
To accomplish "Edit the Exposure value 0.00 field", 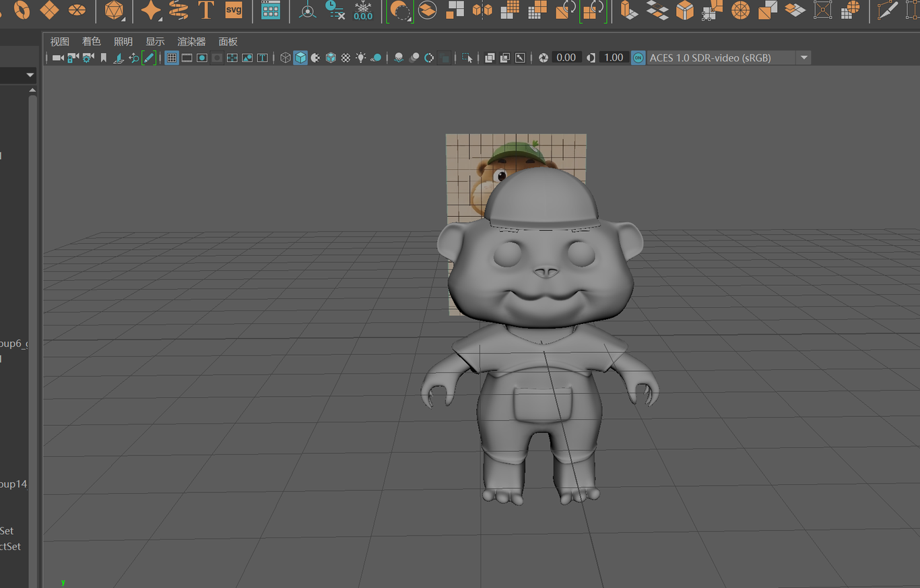I will click(x=566, y=58).
